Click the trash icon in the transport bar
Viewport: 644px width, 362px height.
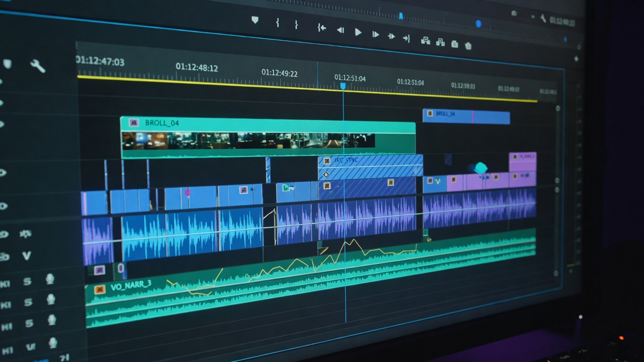click(x=468, y=46)
